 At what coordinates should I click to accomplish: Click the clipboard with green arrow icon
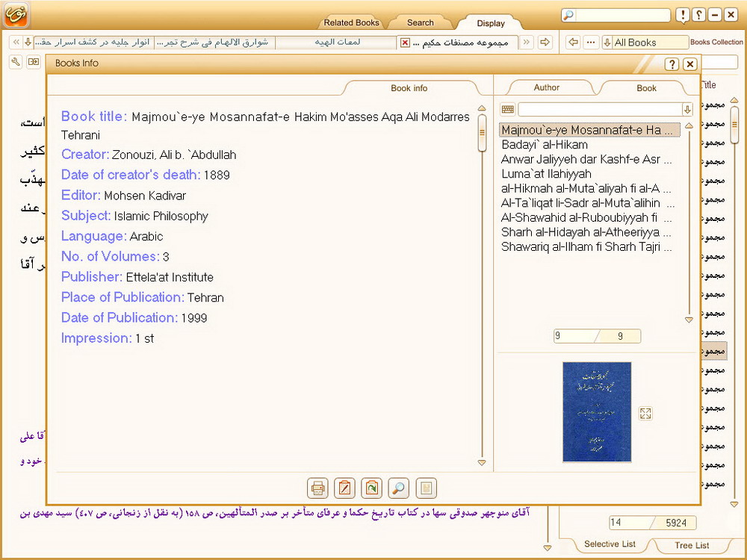point(371,488)
